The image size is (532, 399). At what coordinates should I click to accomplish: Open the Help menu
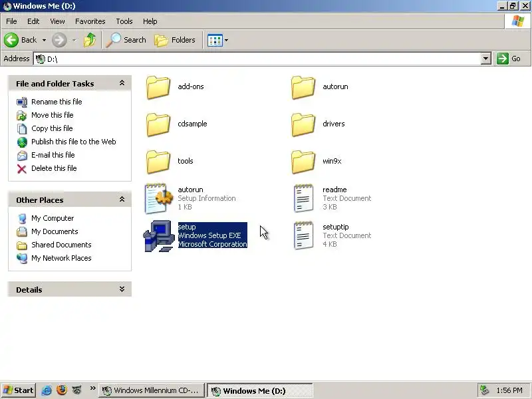click(x=150, y=21)
